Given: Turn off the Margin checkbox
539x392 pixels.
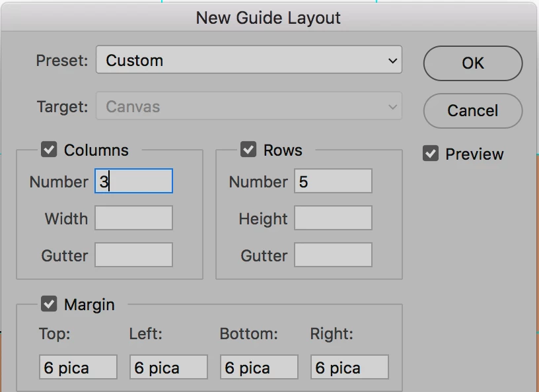Looking at the screenshot, I should click(x=49, y=304).
